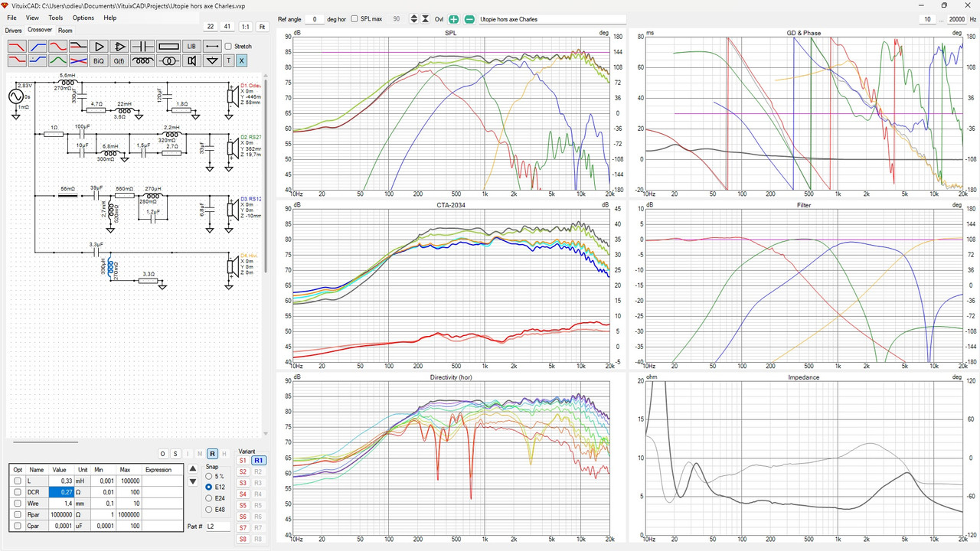Click the 22 grid width button
The width and height of the screenshot is (980, 551).
click(211, 27)
